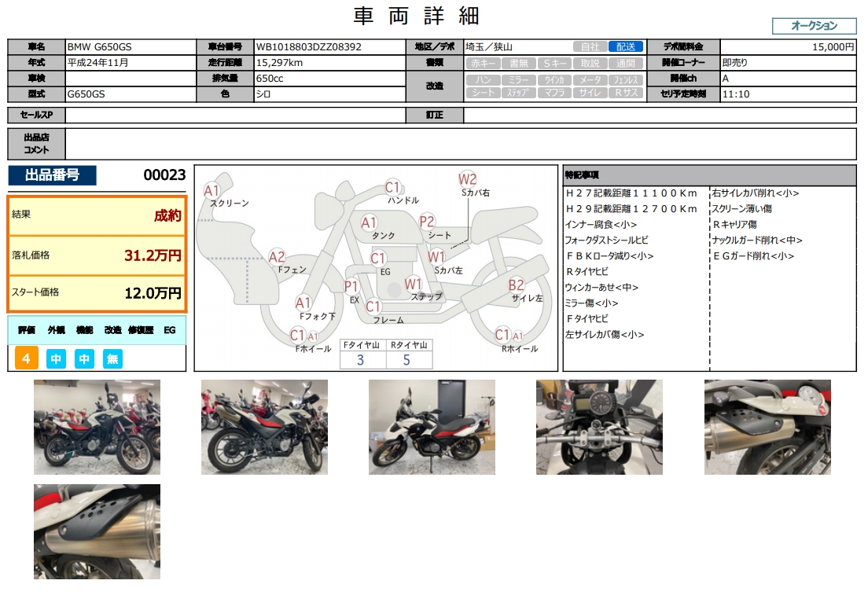This screenshot has height=606, width=868.
Task: Click the P1 EX diagram marker
Action: pos(351,286)
